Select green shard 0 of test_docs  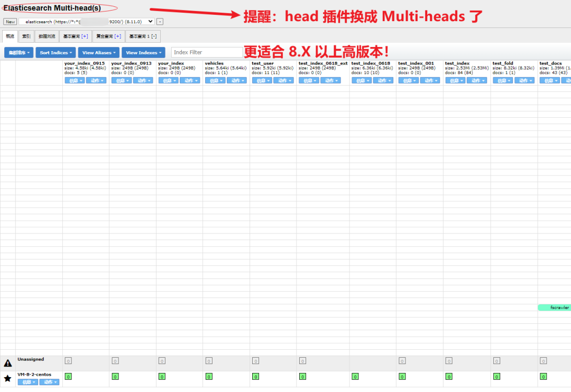pyautogui.click(x=544, y=376)
